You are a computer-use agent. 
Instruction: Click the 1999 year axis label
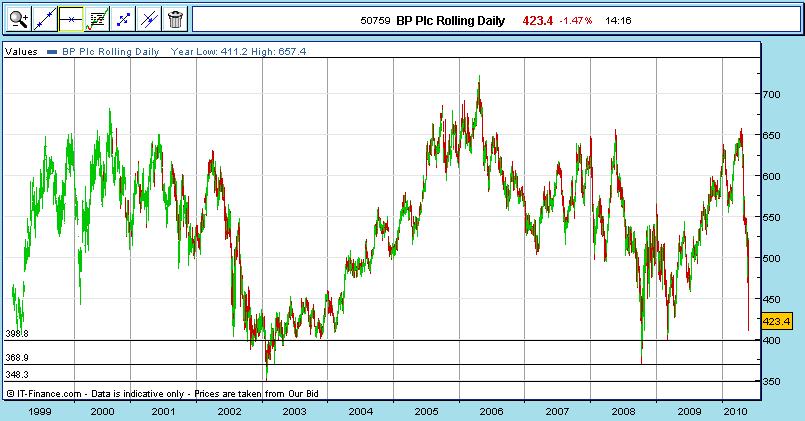(x=40, y=411)
